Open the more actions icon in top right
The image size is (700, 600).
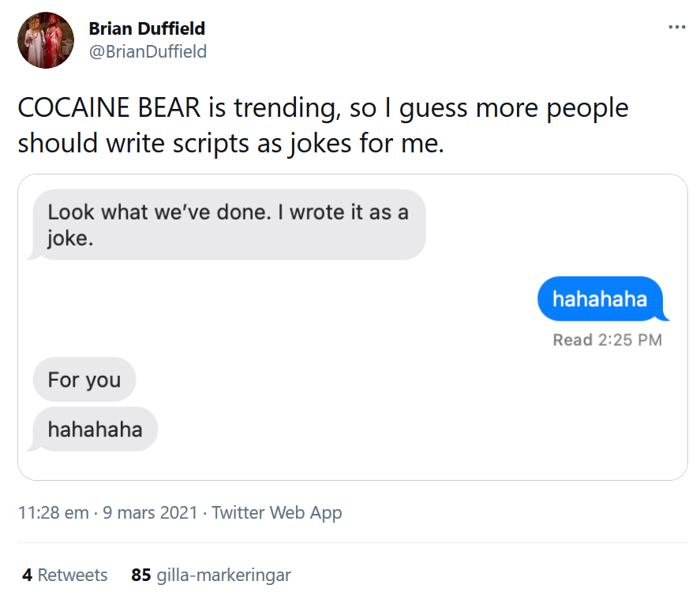click(676, 26)
